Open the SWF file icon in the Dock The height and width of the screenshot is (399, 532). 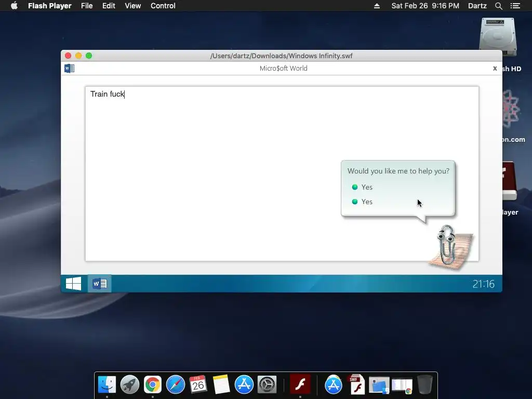click(356, 384)
